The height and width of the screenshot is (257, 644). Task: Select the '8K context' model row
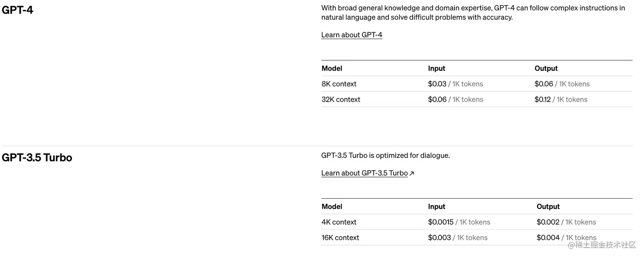(339, 84)
